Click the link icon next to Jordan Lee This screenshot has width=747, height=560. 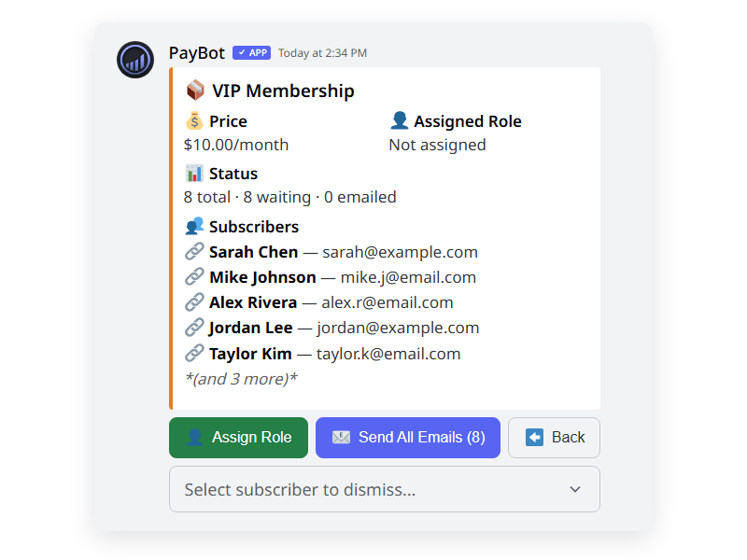[x=195, y=328]
